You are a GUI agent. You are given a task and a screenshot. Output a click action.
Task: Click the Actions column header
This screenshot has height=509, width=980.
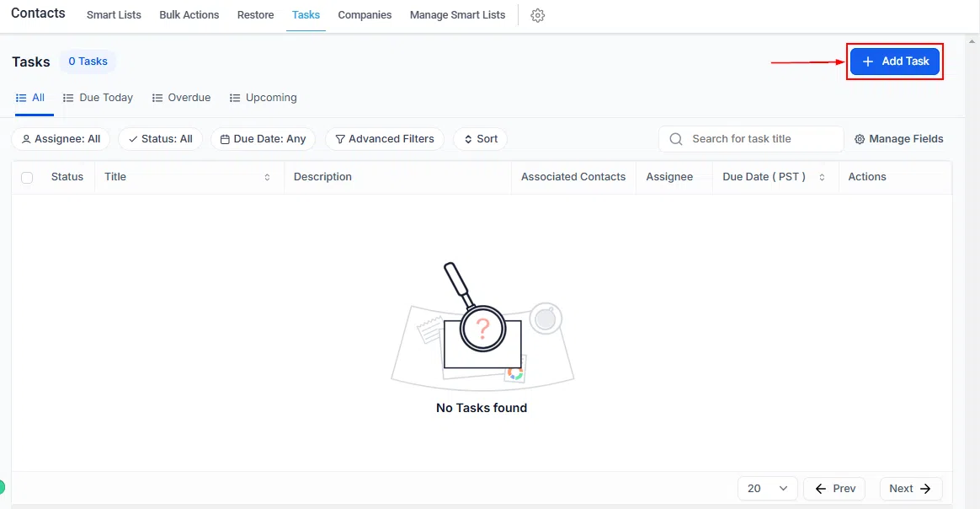(867, 177)
